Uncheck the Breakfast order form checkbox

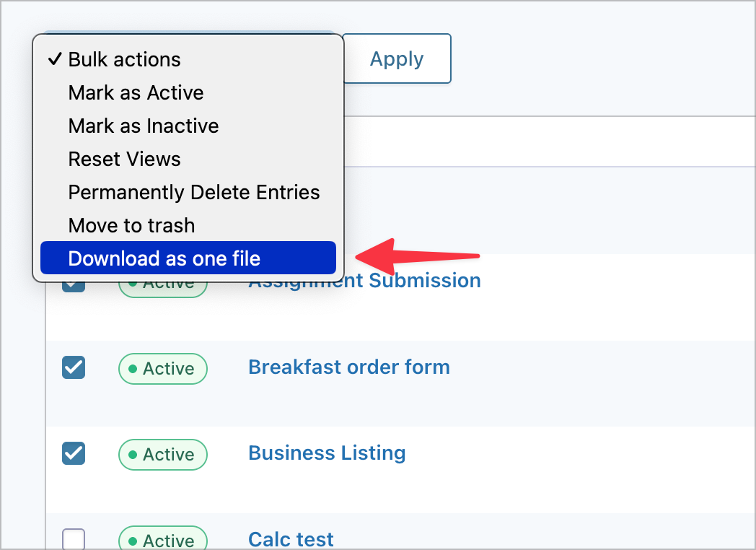pyautogui.click(x=74, y=367)
